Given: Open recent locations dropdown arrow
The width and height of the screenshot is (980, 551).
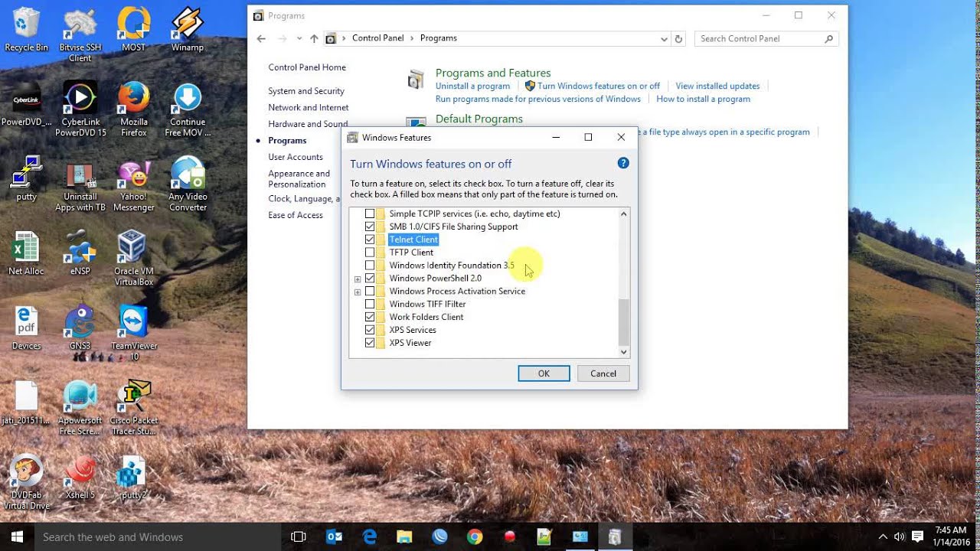Looking at the screenshot, I should pos(299,38).
